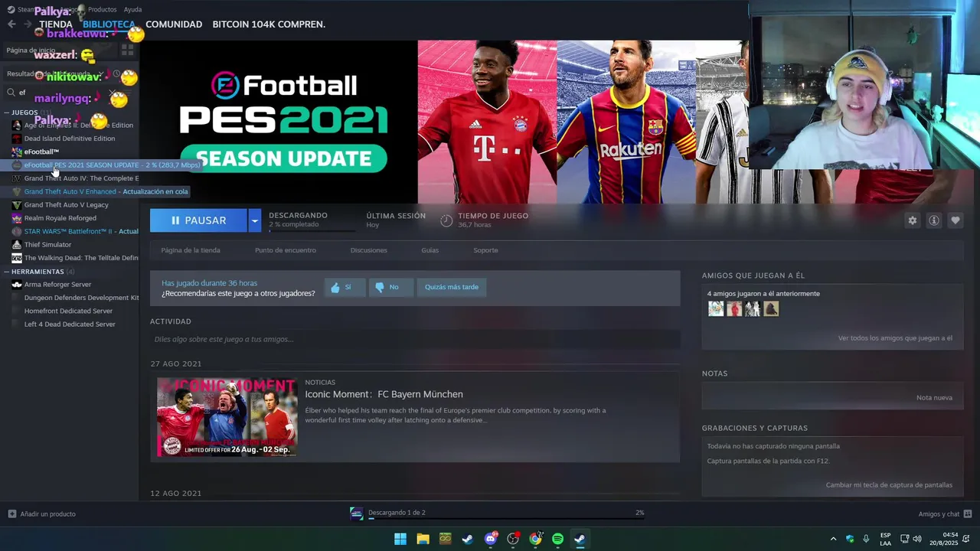The height and width of the screenshot is (551, 980).
Task: Add game to favorites heart
Action: pyautogui.click(x=955, y=220)
